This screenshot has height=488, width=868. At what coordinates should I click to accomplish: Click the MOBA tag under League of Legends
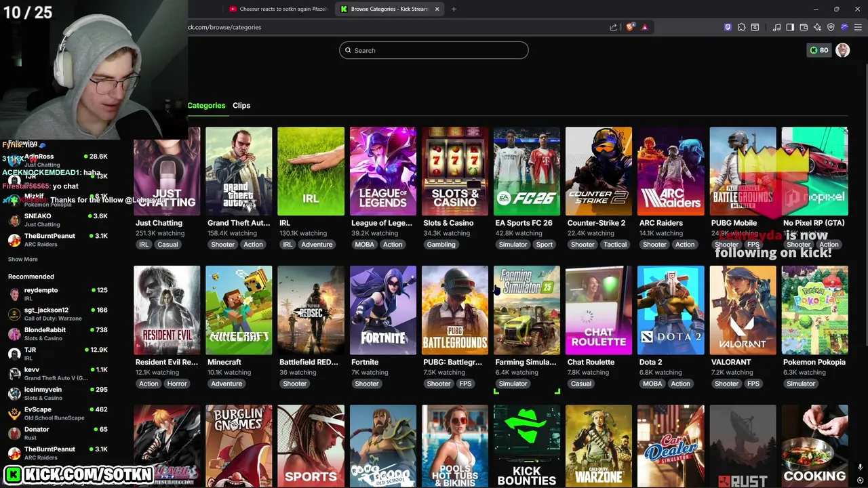tap(364, 245)
